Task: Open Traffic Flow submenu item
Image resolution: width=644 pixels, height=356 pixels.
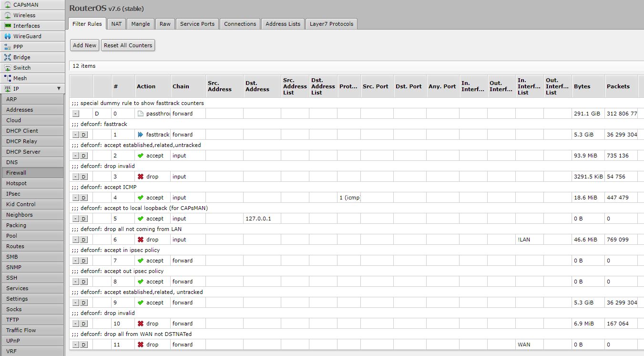Action: (x=32, y=330)
